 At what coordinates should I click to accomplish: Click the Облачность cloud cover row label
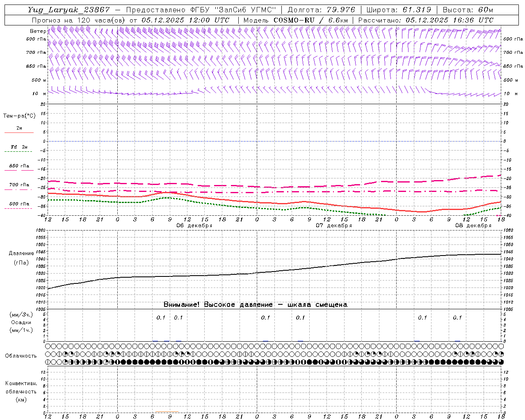(x=21, y=356)
